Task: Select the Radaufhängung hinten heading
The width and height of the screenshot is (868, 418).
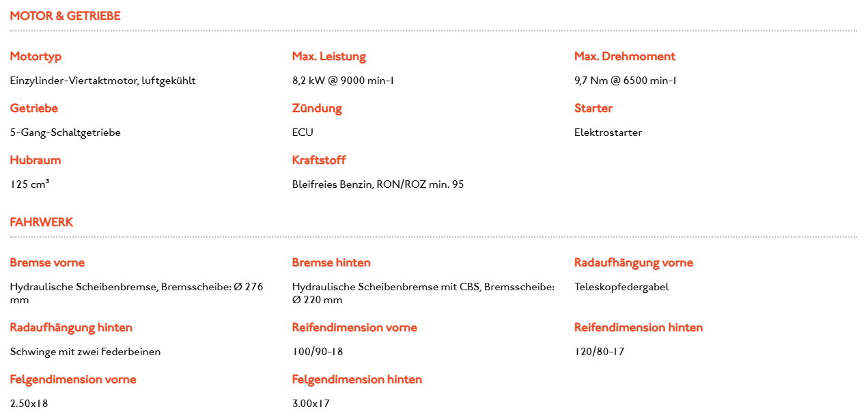Action: click(71, 327)
